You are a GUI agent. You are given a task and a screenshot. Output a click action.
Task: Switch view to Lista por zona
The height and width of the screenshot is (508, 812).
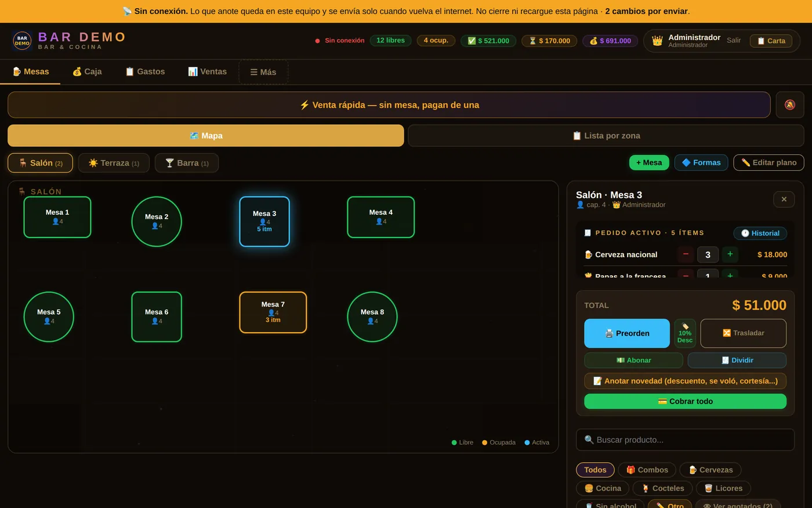[606, 135]
